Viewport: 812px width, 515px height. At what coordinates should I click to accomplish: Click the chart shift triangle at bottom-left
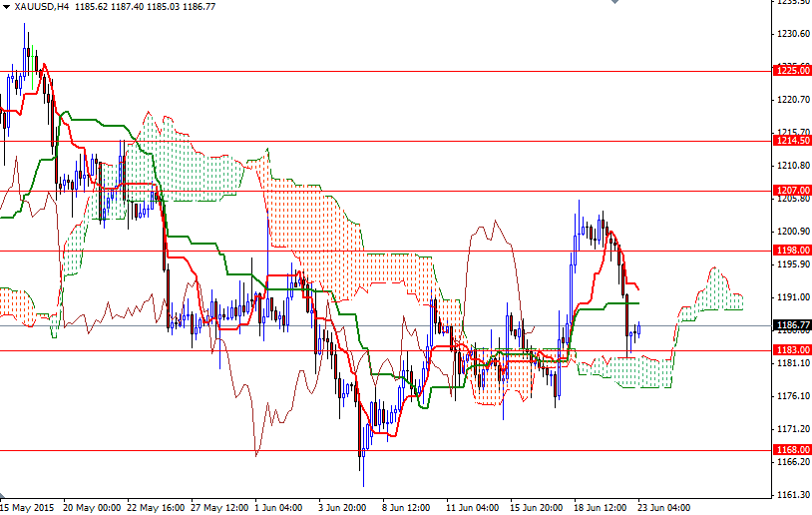point(4,495)
